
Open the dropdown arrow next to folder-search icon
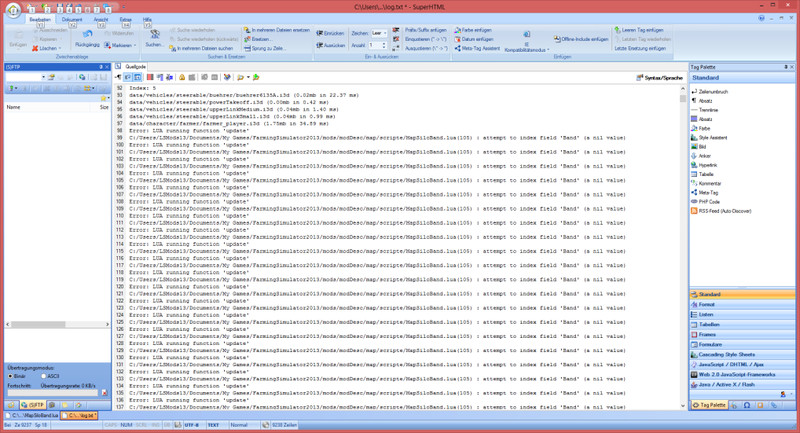click(248, 78)
